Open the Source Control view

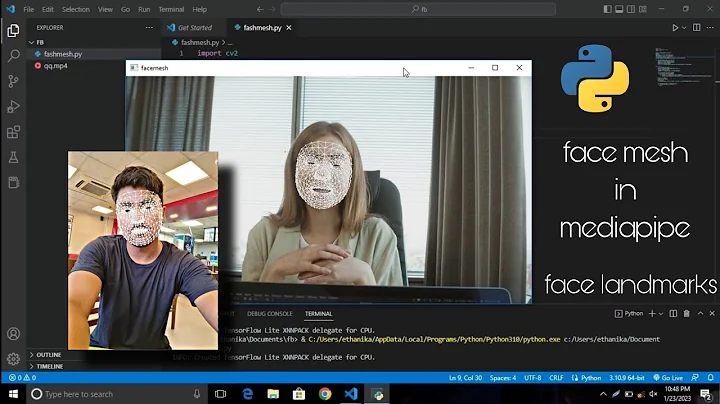coord(13,81)
